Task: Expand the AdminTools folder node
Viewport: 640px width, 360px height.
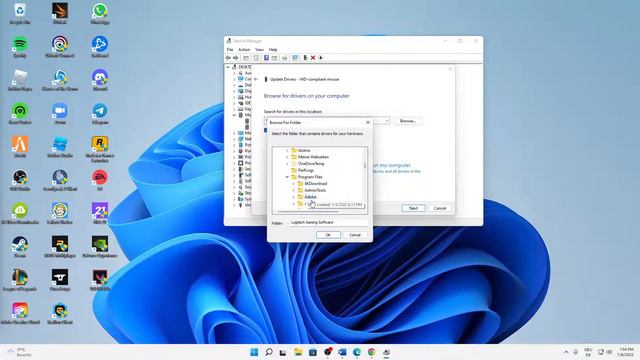Action: 293,190
